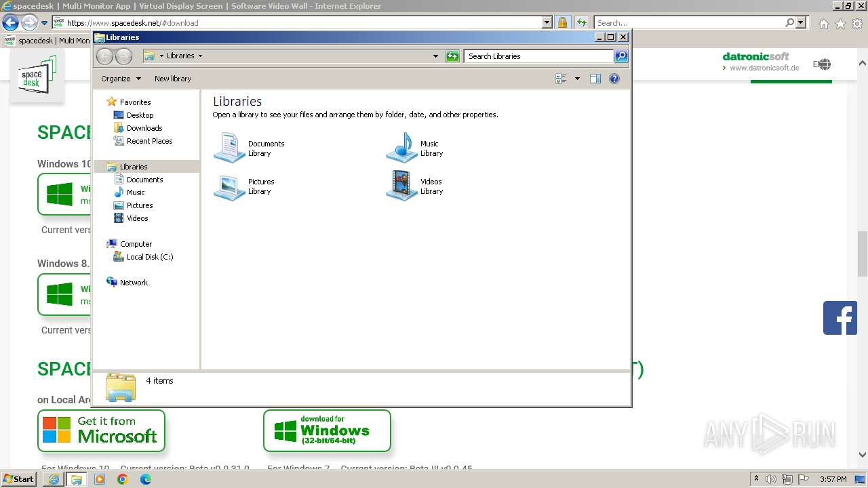Refresh the Libraries address bar
Image resolution: width=868 pixels, height=488 pixels.
(x=452, y=56)
